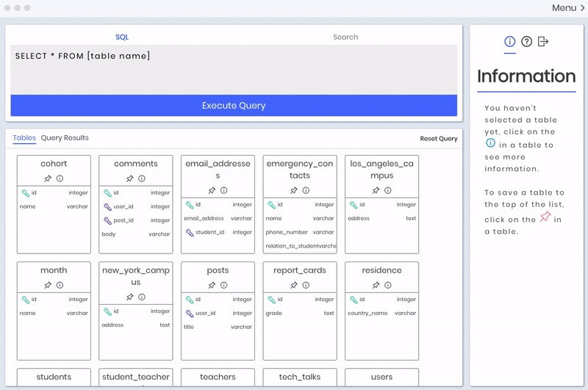
Task: Select the students table heading
Action: tap(54, 377)
